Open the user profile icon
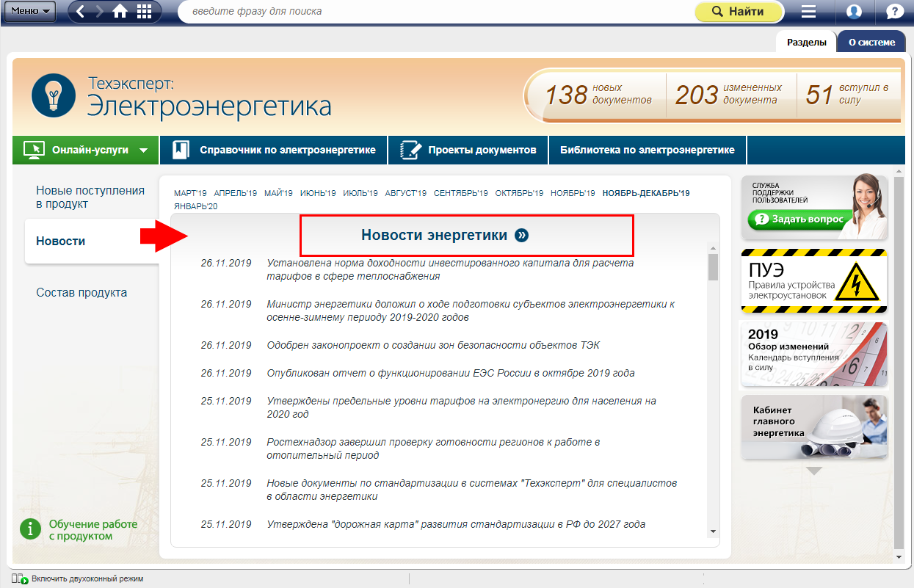Viewport: 914px width, 588px height. 853,12
